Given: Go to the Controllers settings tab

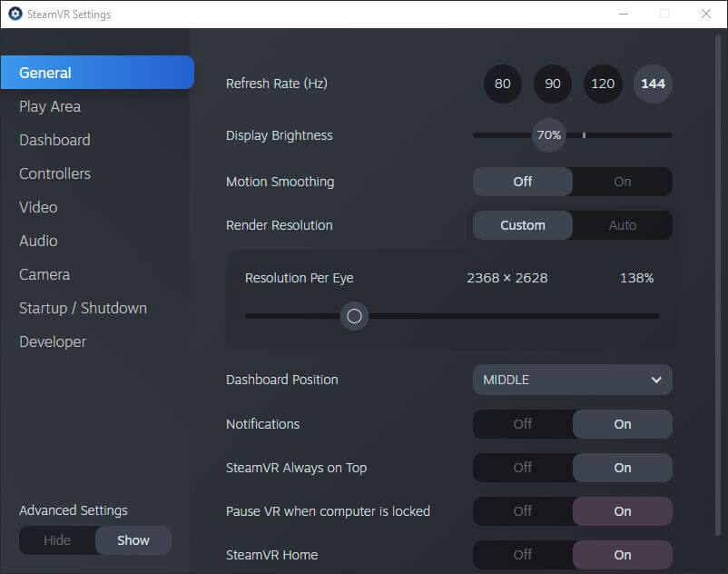Looking at the screenshot, I should pyautogui.click(x=54, y=173).
